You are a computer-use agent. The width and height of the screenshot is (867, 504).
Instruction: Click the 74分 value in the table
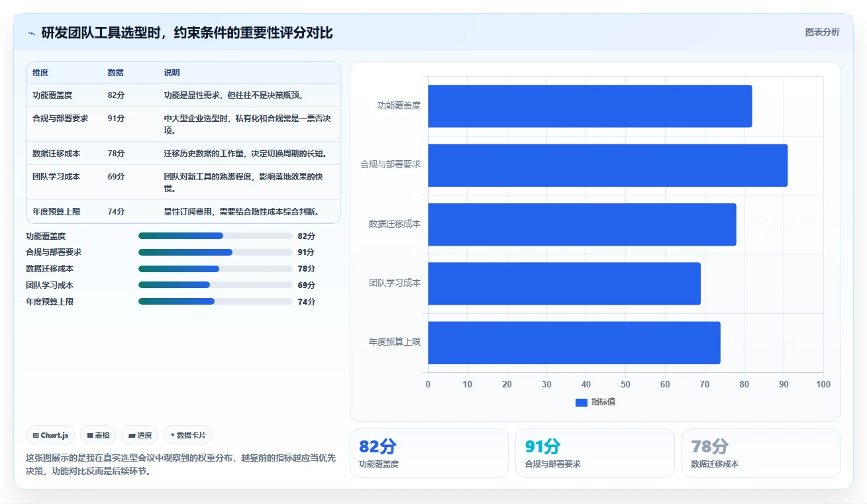point(116,211)
